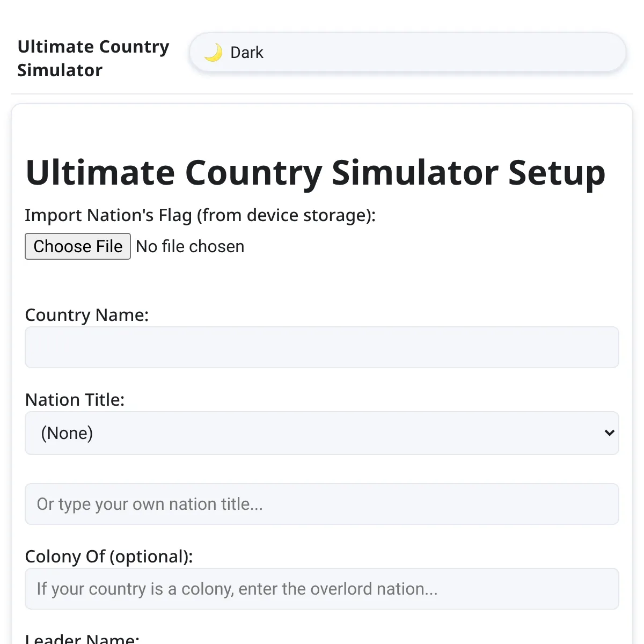Focus the Colony Of overlord nation field
This screenshot has width=644, height=644.
tap(322, 589)
